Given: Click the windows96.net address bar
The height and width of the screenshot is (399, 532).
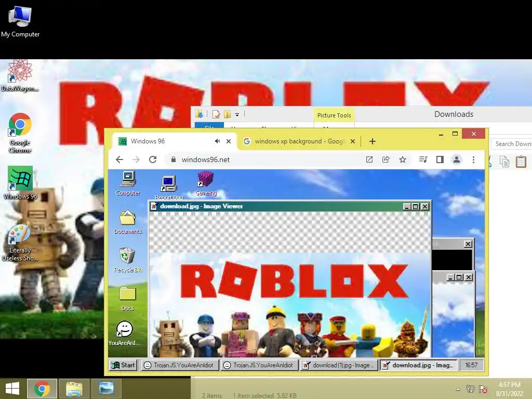Looking at the screenshot, I should [x=264, y=159].
